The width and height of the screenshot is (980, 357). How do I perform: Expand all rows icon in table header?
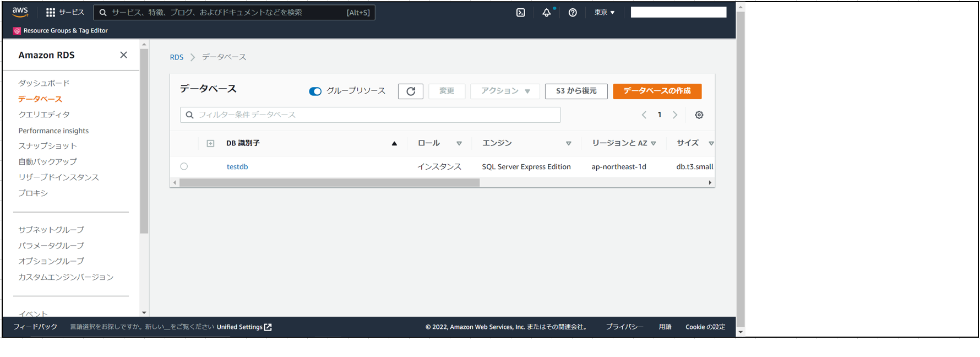click(210, 143)
